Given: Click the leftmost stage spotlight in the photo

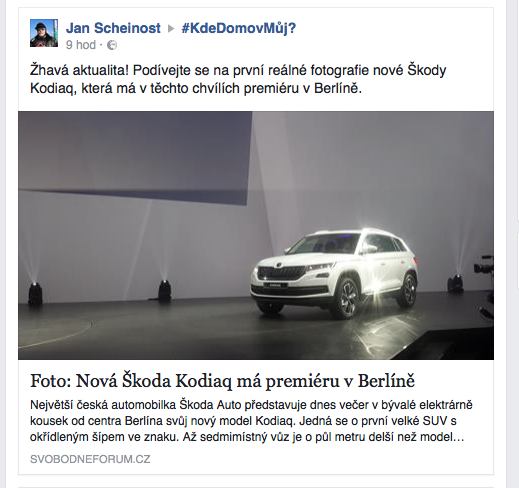Looking at the screenshot, I should pos(35,293).
